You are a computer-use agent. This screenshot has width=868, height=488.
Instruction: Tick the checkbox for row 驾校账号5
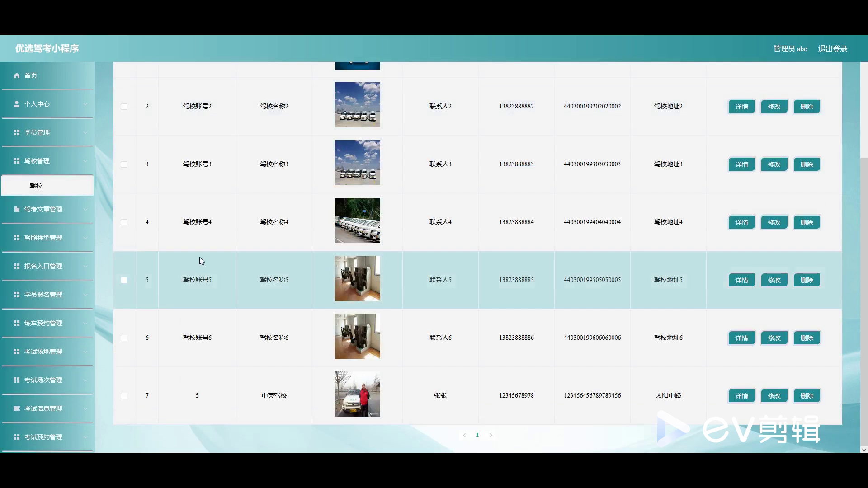(124, 280)
